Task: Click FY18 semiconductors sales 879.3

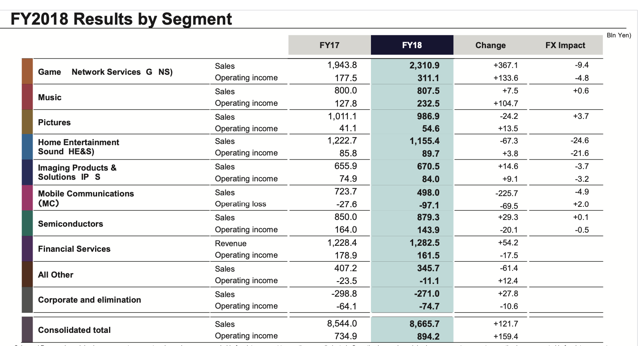Action: click(428, 217)
